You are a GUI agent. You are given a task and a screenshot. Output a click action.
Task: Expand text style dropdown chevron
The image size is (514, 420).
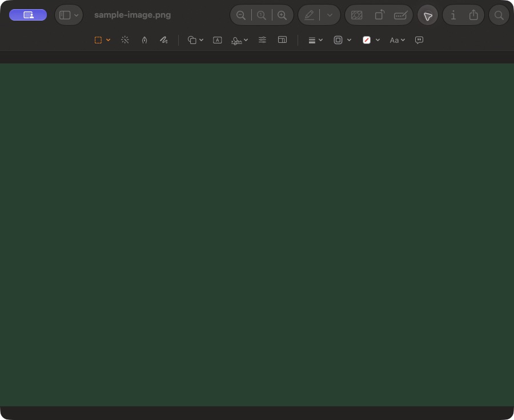point(403,40)
